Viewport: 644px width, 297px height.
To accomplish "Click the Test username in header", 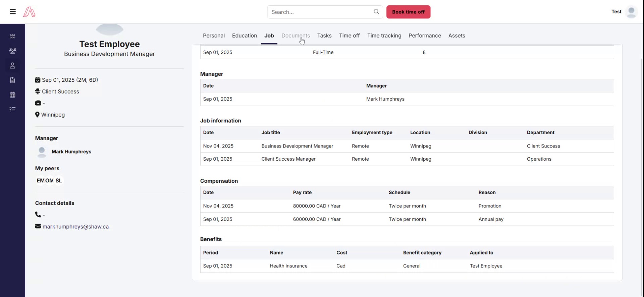I will coord(616,12).
